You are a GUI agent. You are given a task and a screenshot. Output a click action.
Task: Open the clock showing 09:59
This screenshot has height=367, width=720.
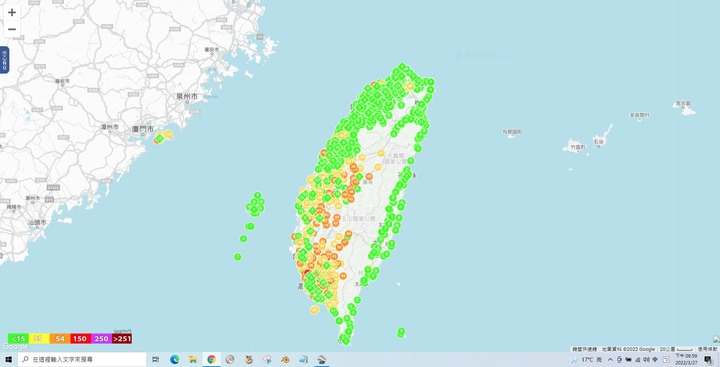click(686, 359)
